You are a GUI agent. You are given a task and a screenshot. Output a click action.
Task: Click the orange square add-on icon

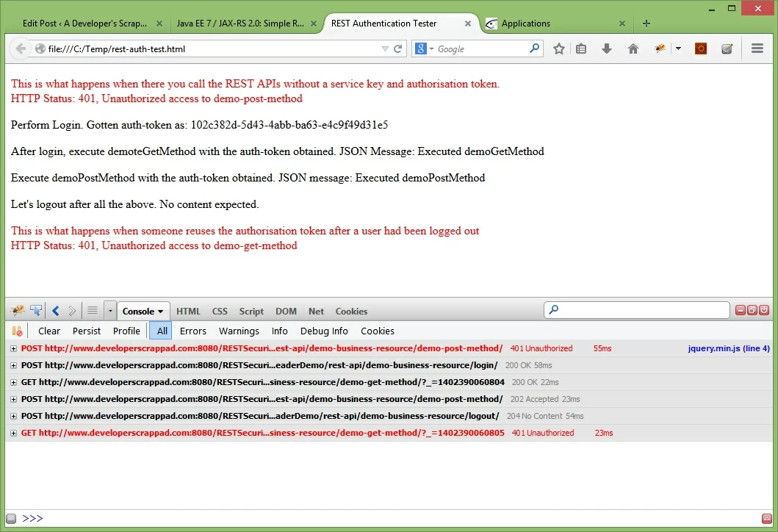701,48
